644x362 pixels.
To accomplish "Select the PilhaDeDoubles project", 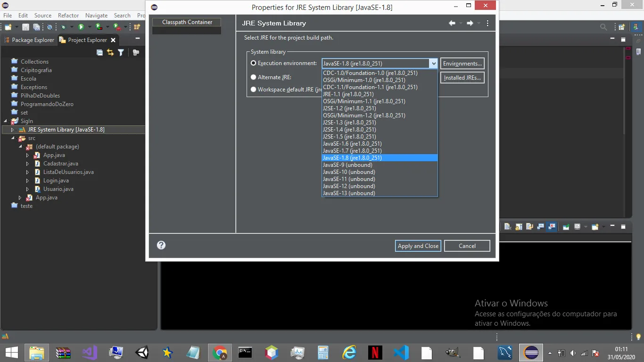I will pos(40,96).
